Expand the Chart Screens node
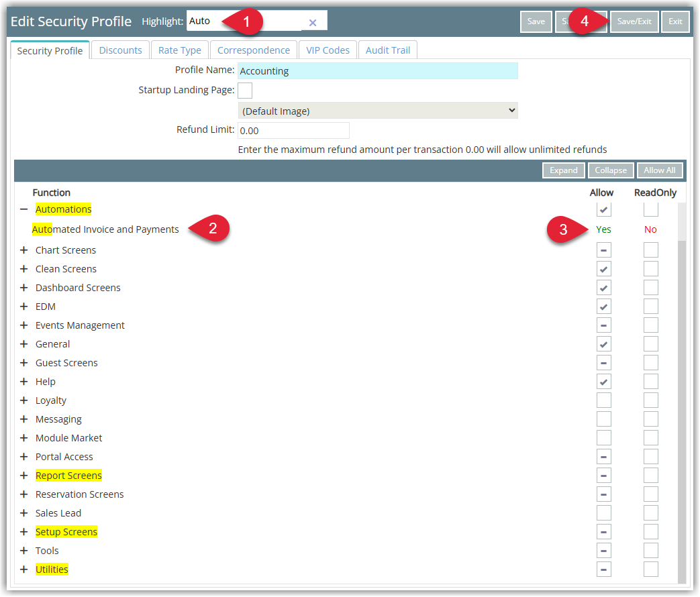The width and height of the screenshot is (700, 597). tap(24, 250)
